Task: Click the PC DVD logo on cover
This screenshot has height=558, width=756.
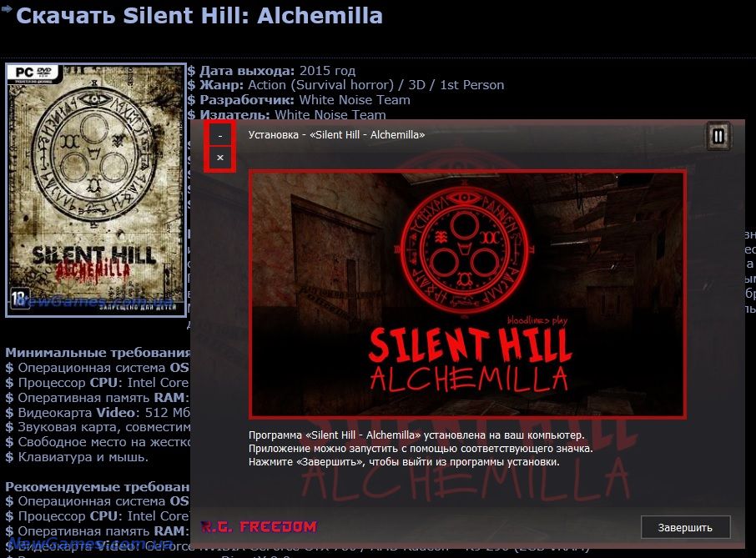Action: (x=33, y=73)
